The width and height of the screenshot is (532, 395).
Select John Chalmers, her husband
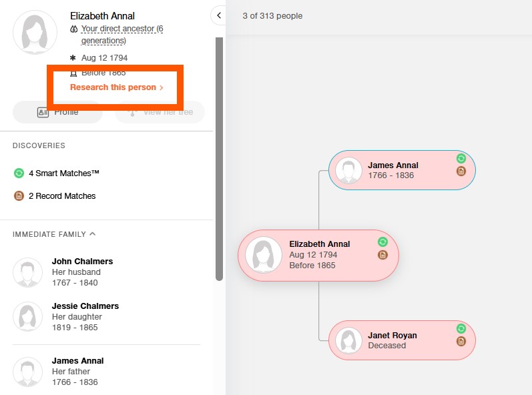[x=82, y=262]
